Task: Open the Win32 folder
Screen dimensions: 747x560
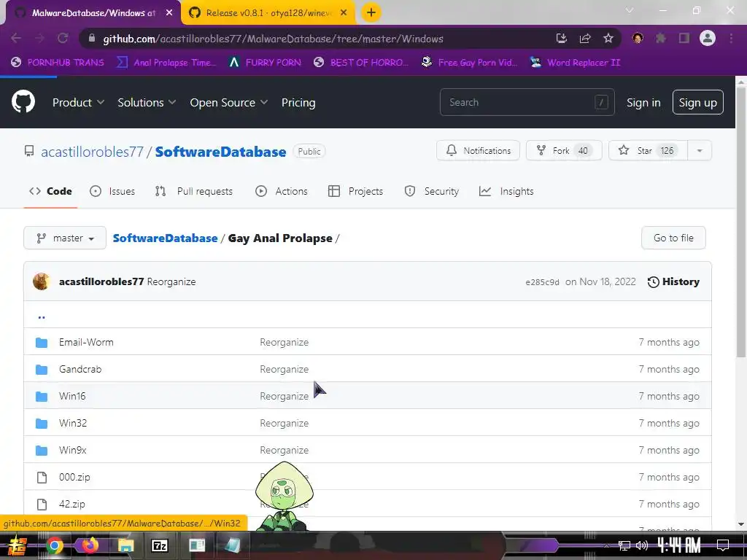Action: [73, 424]
